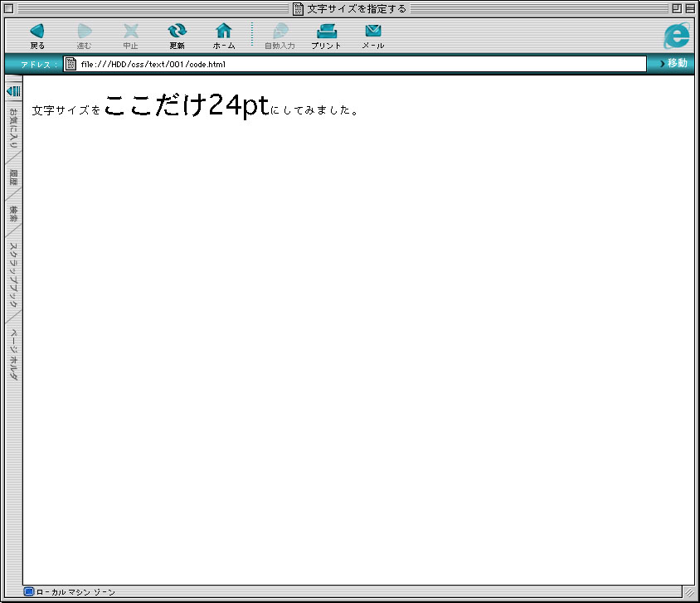The image size is (700, 603).
Task: Click the page icon in the address bar
Action: [70, 64]
